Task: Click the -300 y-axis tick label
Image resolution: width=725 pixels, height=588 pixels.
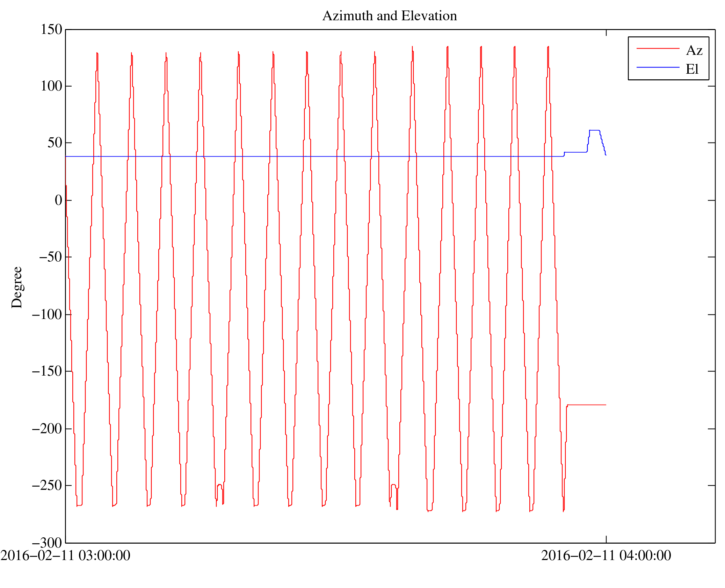Action: point(47,543)
